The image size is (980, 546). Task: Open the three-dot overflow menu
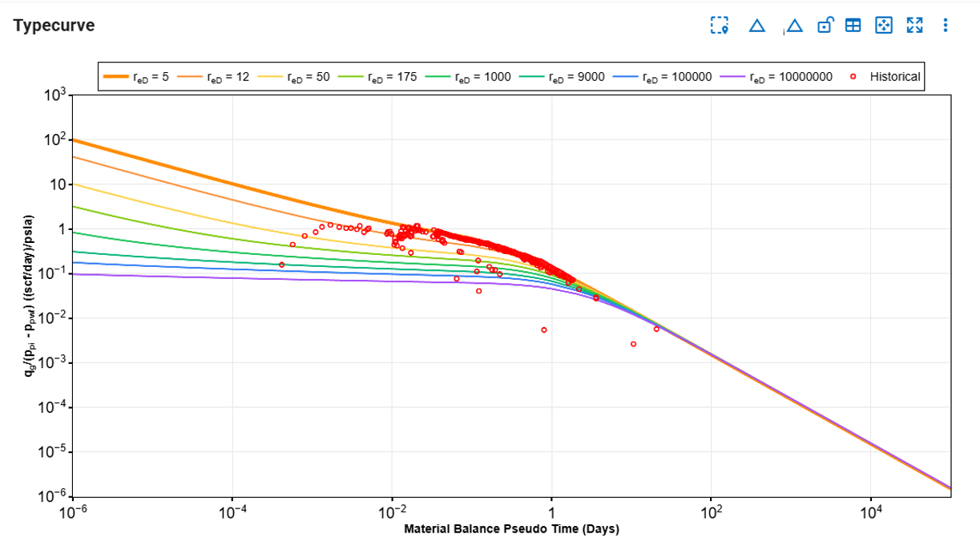[x=946, y=25]
